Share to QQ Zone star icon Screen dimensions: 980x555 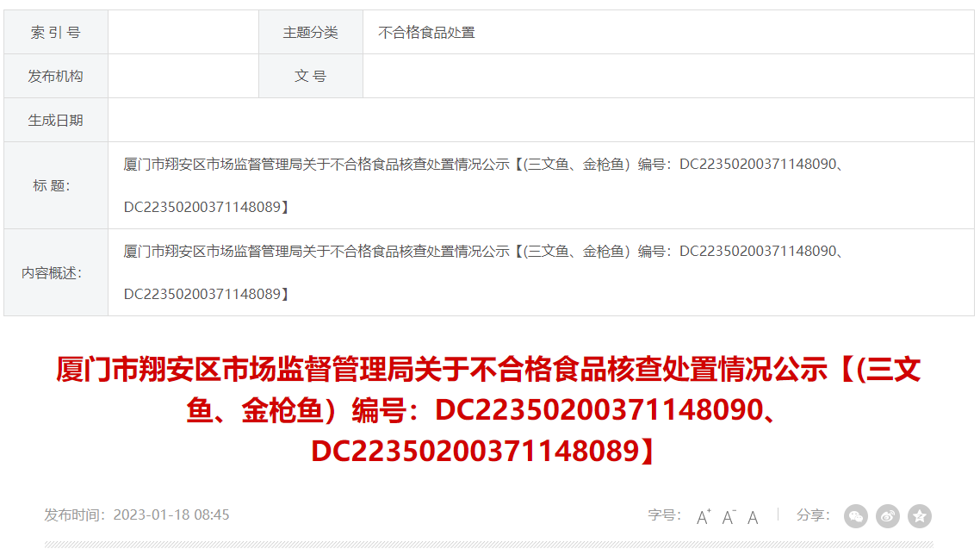tap(920, 516)
